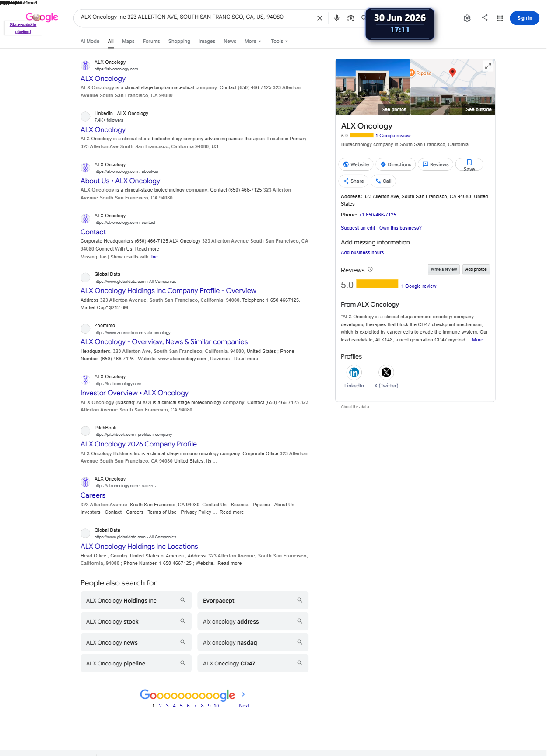
Task: Expand the More search filters dropdown
Action: click(x=253, y=41)
